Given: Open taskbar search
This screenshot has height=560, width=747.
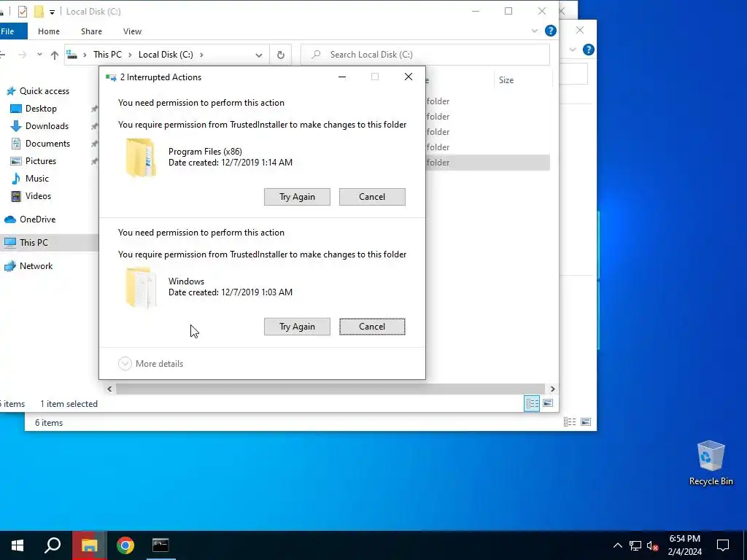Looking at the screenshot, I should 53,545.
